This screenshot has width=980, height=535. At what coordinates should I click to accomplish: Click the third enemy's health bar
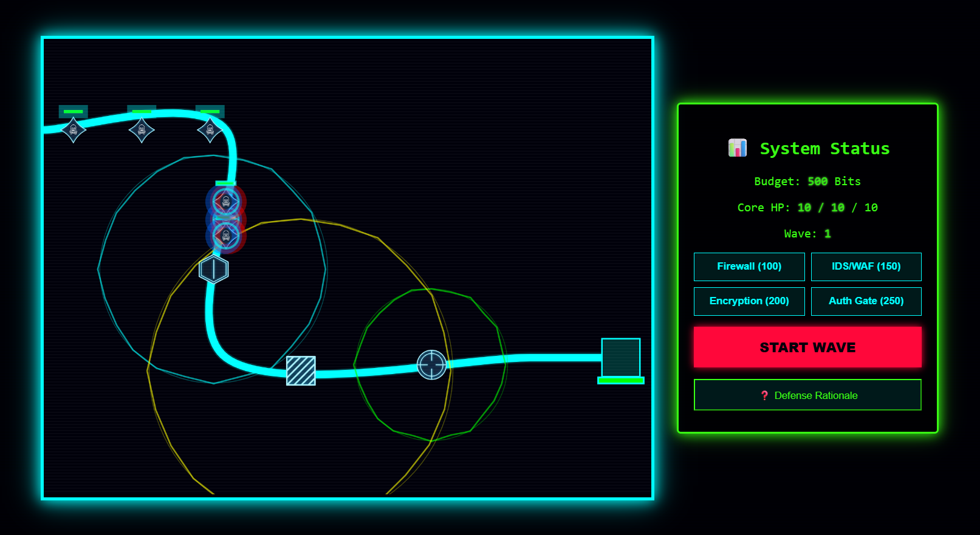[210, 112]
